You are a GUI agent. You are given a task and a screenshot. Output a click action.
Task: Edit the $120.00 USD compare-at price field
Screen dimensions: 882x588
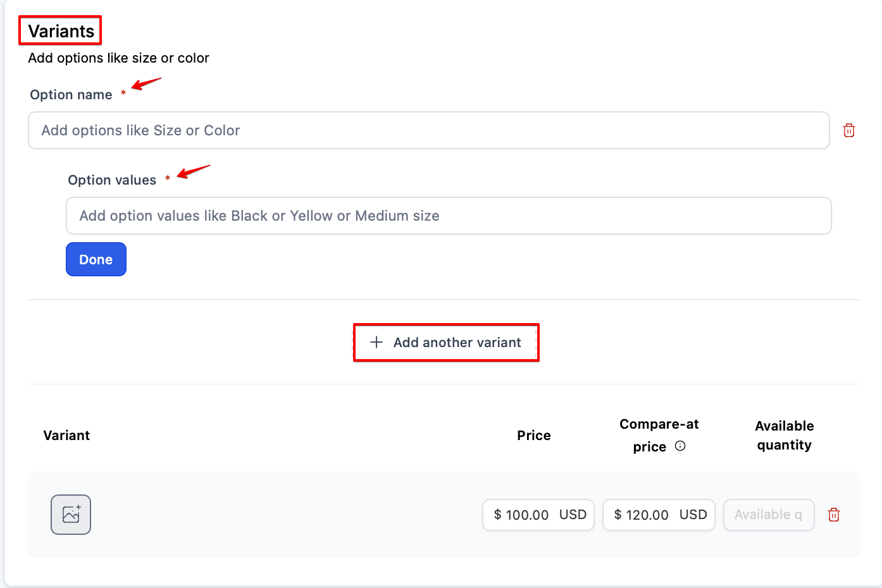pyautogui.click(x=658, y=515)
